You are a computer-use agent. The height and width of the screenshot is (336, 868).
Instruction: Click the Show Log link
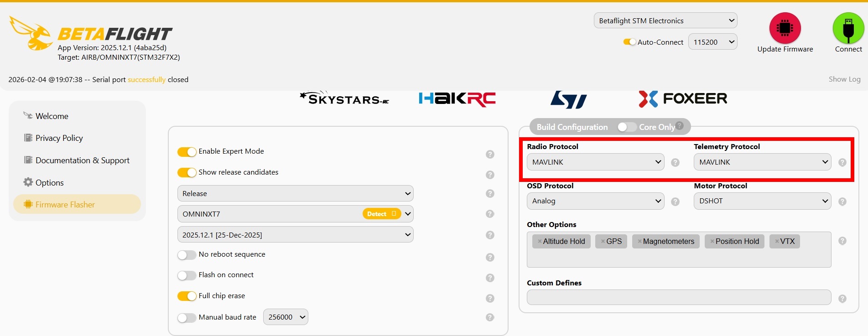tap(844, 79)
